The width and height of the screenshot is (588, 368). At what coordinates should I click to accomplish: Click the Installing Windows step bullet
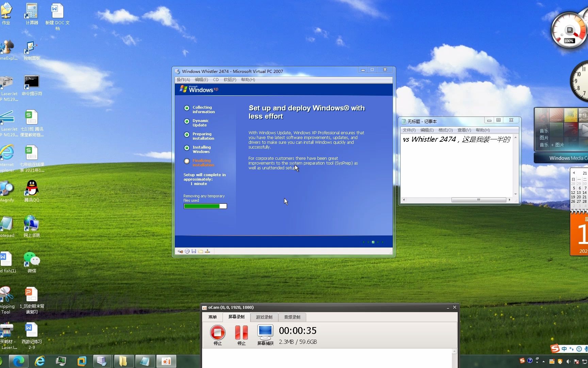(x=187, y=148)
